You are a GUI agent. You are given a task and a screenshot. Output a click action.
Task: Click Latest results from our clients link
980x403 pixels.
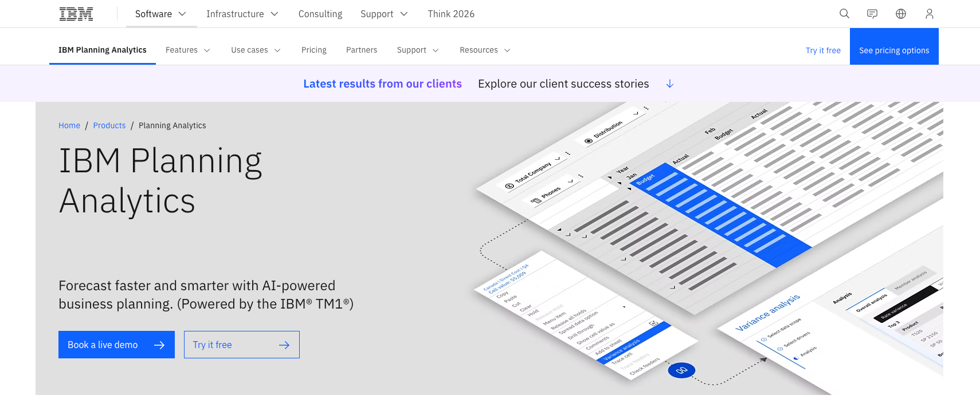(382, 84)
